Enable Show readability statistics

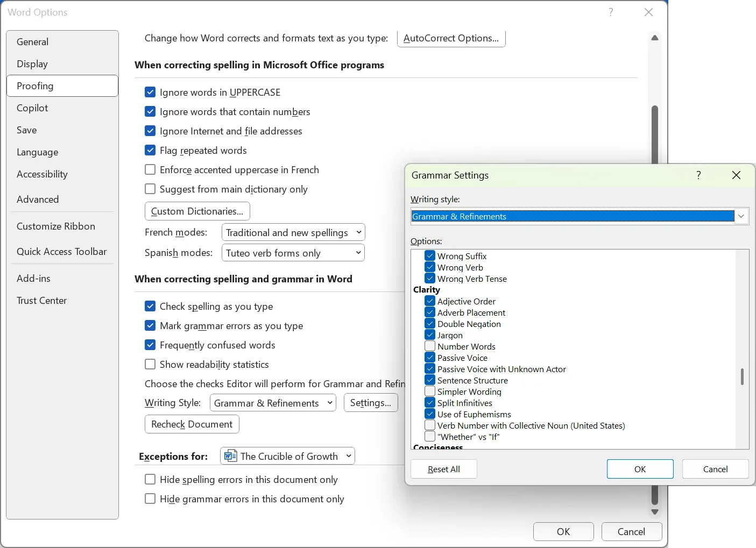pyautogui.click(x=150, y=365)
